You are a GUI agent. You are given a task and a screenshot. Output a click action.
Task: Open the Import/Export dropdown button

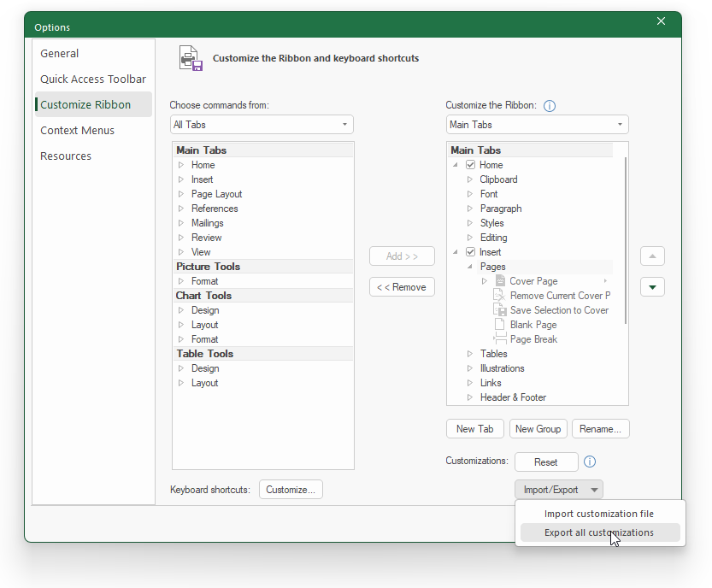(559, 490)
